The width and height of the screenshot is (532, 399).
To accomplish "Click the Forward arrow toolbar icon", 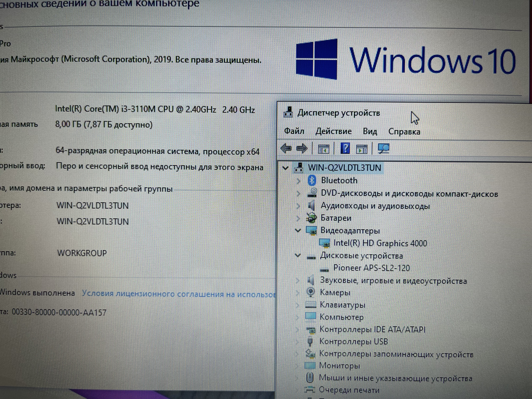I will [302, 148].
